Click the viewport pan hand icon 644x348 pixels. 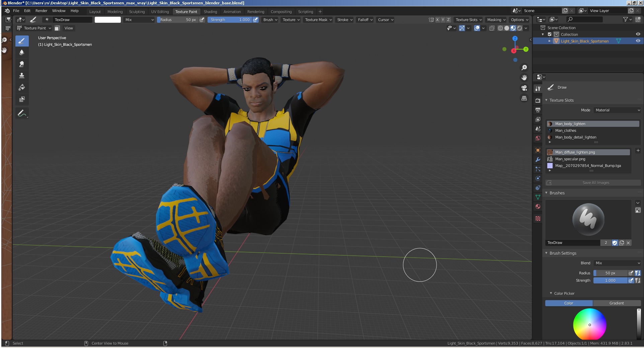pyautogui.click(x=524, y=78)
